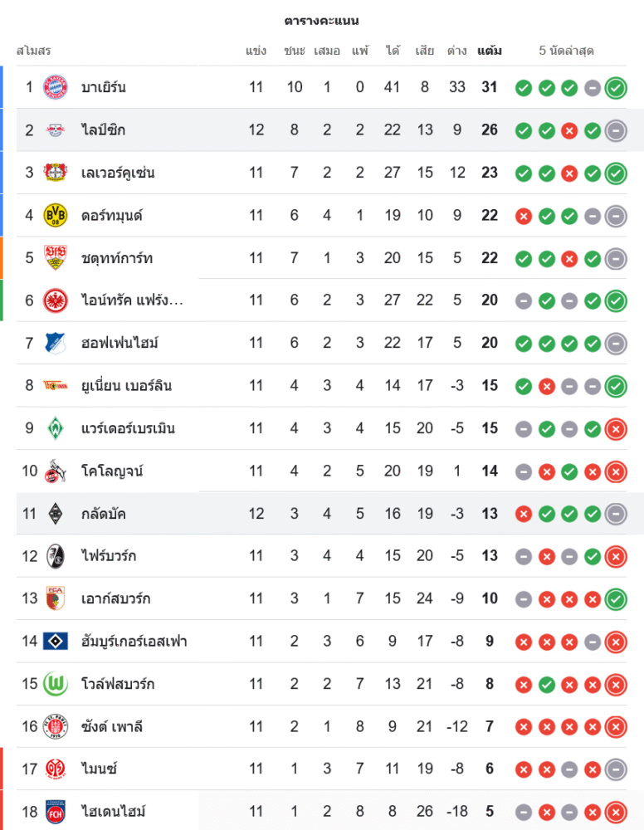Select the ตารางคะแนน heading tab
Image resolution: width=644 pixels, height=830 pixels.
coord(321,21)
